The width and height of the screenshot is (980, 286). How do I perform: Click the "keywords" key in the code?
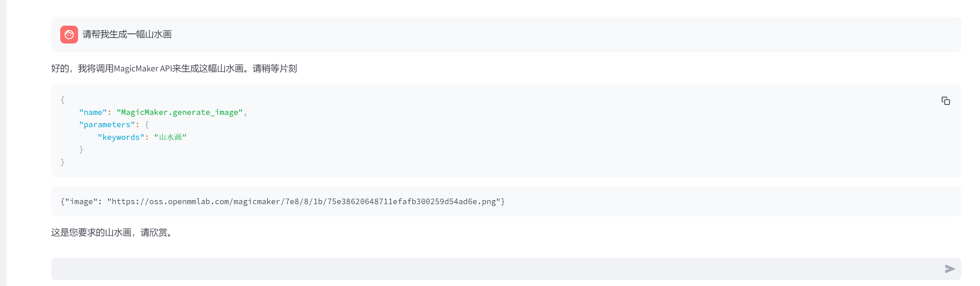click(x=121, y=137)
